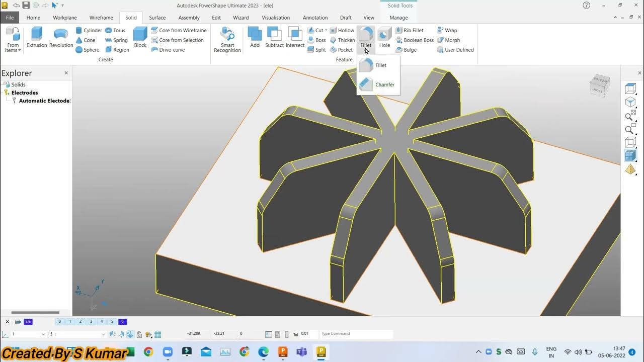Launch Smart Recognition
The width and height of the screenshot is (644, 362).
227,40
